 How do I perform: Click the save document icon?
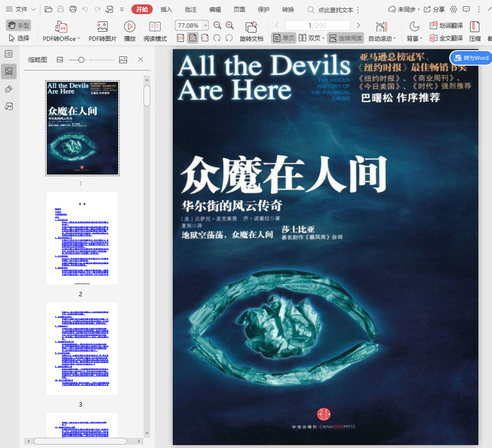coord(60,9)
